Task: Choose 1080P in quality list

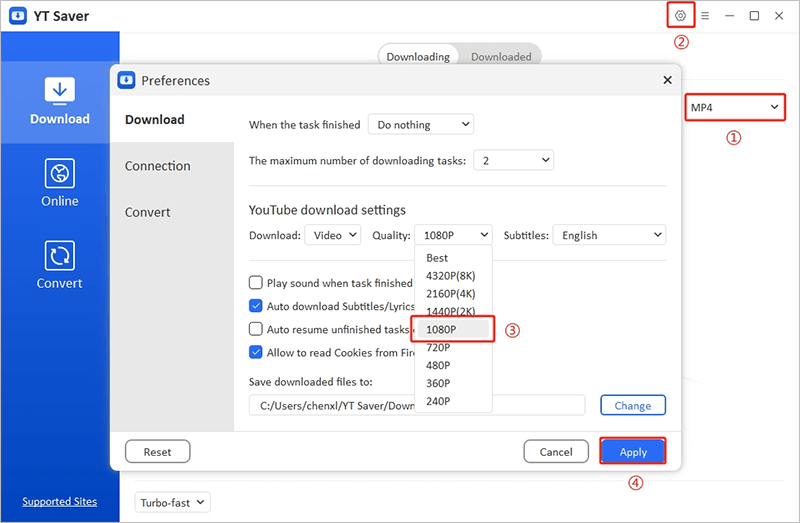Action: click(x=454, y=329)
